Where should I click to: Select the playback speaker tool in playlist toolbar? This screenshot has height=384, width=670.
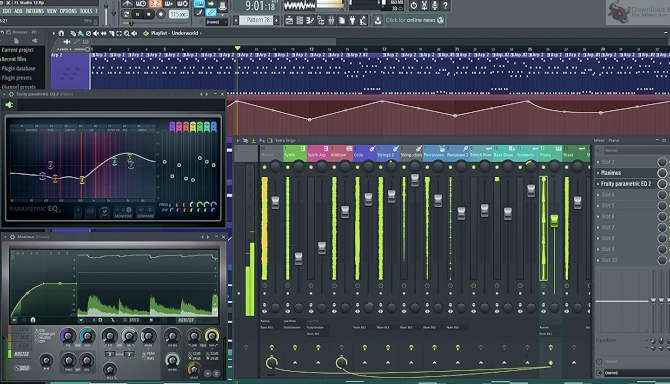[x=134, y=33]
